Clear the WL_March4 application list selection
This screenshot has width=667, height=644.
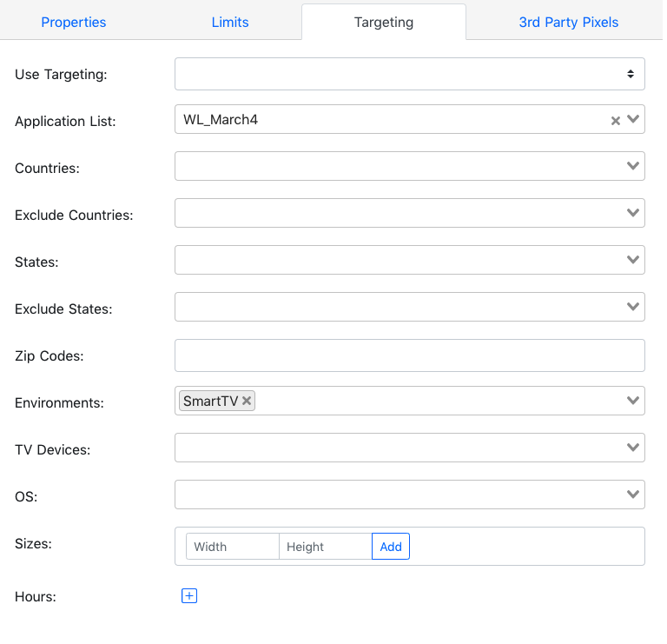pyautogui.click(x=615, y=121)
